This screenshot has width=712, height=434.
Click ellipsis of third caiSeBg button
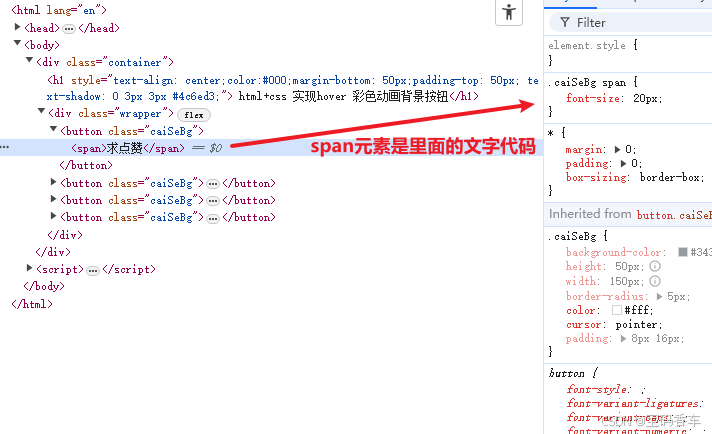click(x=213, y=201)
